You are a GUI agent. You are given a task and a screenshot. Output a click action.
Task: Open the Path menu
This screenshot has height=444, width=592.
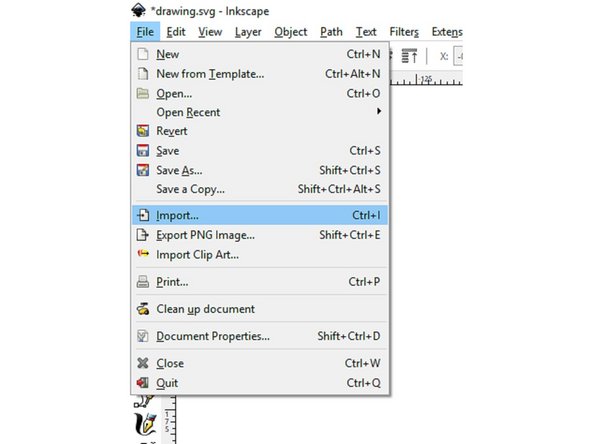pyautogui.click(x=331, y=32)
